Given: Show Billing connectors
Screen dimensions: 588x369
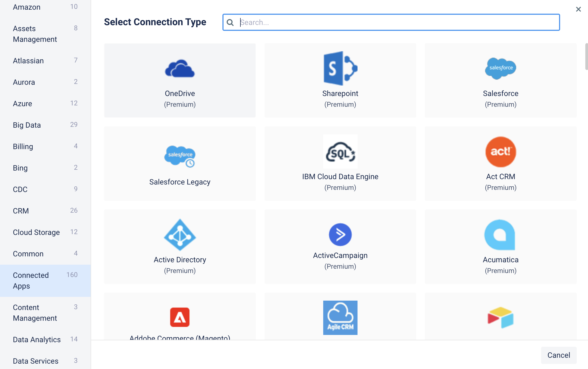Looking at the screenshot, I should click(x=45, y=146).
